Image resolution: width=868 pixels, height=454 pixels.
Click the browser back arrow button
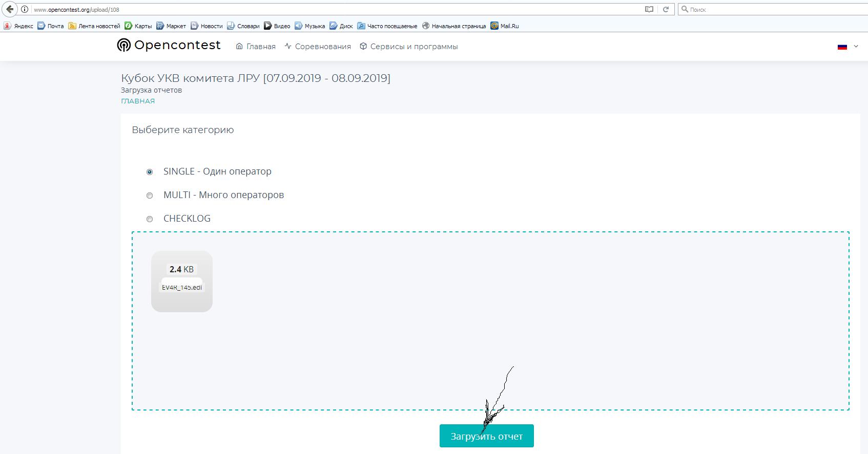tap(10, 9)
